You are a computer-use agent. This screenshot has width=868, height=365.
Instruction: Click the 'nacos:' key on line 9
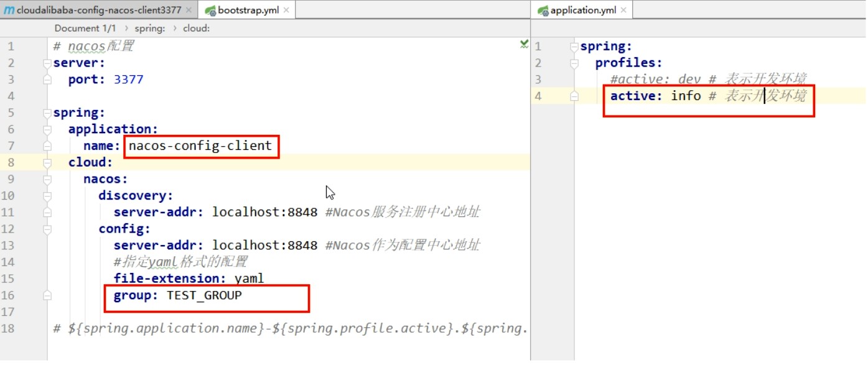coord(106,179)
